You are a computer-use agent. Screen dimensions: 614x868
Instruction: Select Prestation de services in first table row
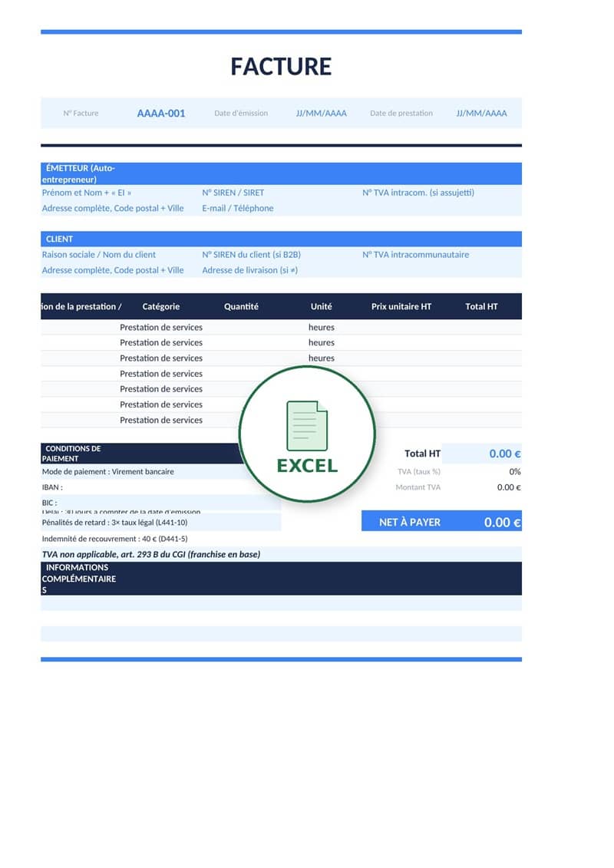click(x=161, y=327)
